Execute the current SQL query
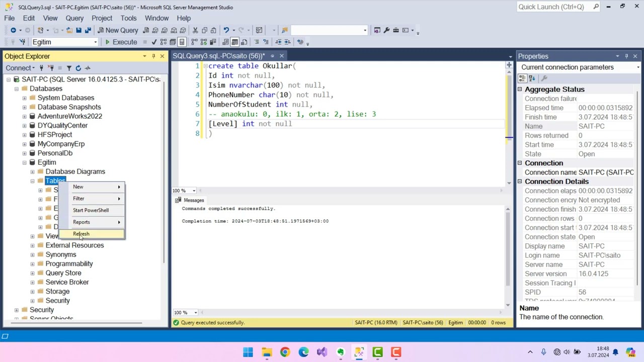Viewport: 644px width, 362px height. click(121, 42)
